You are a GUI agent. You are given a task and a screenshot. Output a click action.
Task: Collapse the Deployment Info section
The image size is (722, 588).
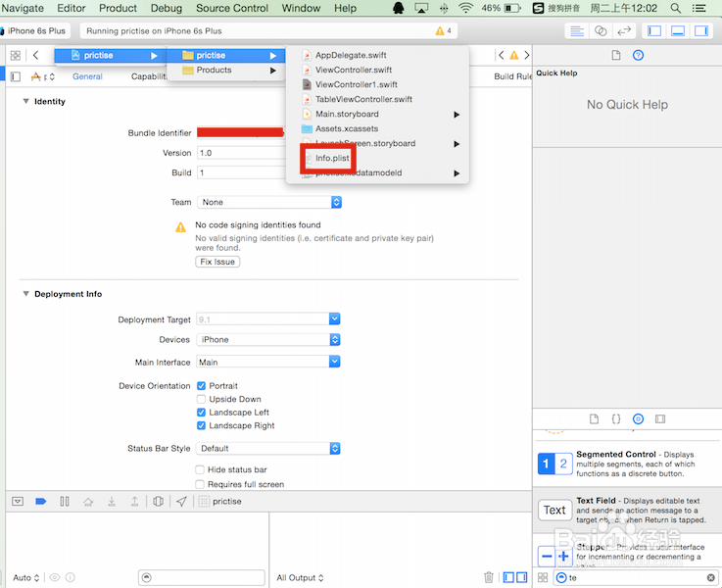click(26, 293)
